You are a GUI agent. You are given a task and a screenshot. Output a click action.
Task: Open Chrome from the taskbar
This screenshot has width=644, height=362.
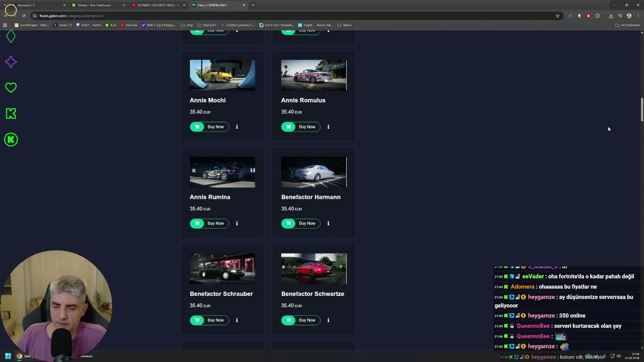click(x=19, y=356)
